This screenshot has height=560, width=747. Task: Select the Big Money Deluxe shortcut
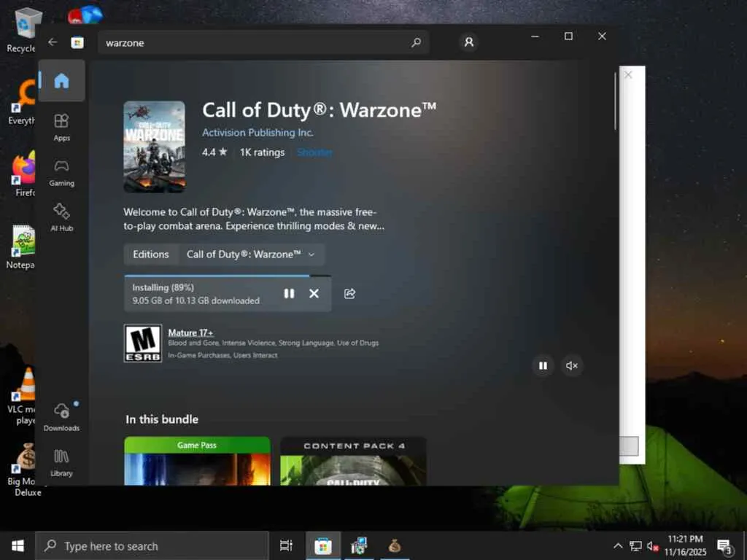24,470
